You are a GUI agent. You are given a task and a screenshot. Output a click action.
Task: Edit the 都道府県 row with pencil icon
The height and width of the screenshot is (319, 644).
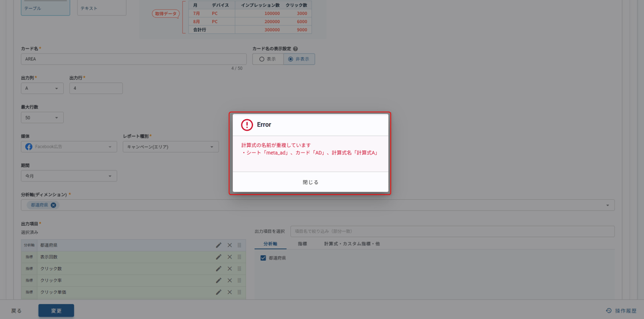tap(218, 245)
